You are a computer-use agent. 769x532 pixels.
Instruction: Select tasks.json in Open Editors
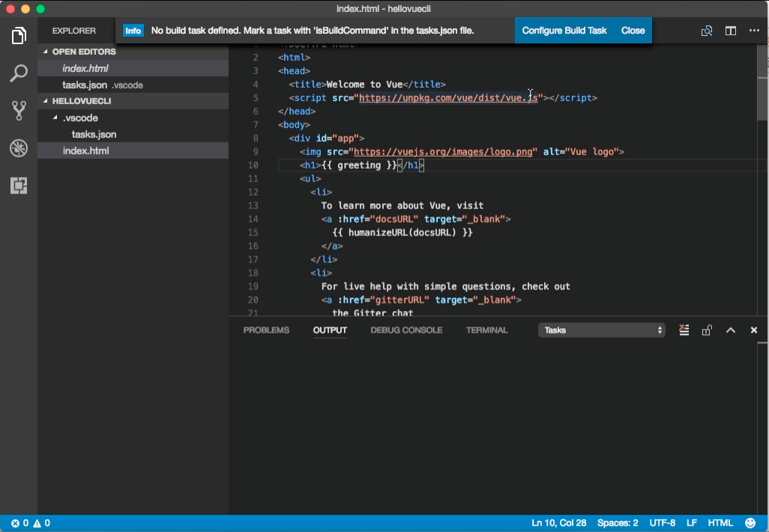click(133, 85)
